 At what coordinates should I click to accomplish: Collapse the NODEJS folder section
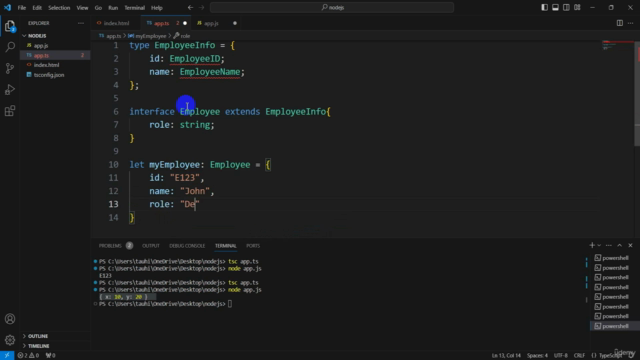pos(55,36)
